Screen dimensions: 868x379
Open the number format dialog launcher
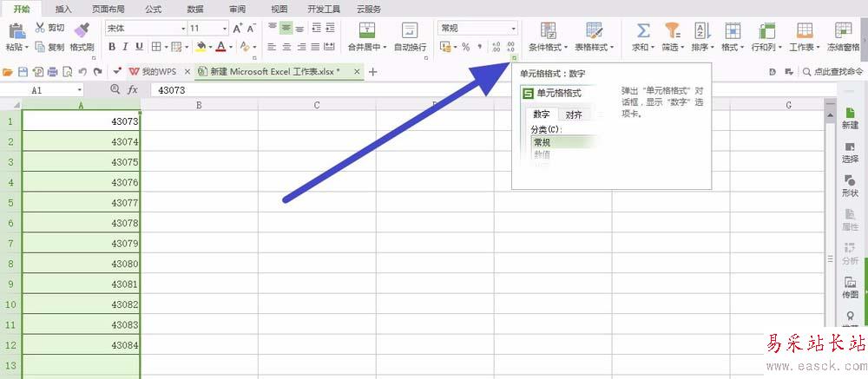coord(514,57)
